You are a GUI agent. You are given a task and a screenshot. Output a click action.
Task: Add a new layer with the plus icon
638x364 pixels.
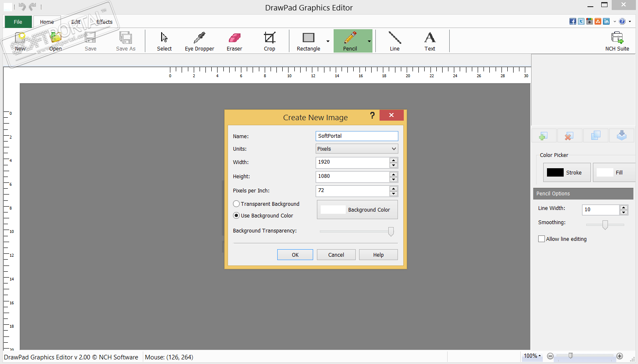click(x=543, y=136)
